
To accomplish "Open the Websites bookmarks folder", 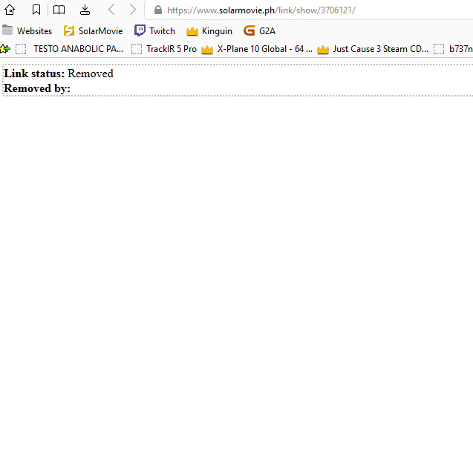I will point(27,31).
